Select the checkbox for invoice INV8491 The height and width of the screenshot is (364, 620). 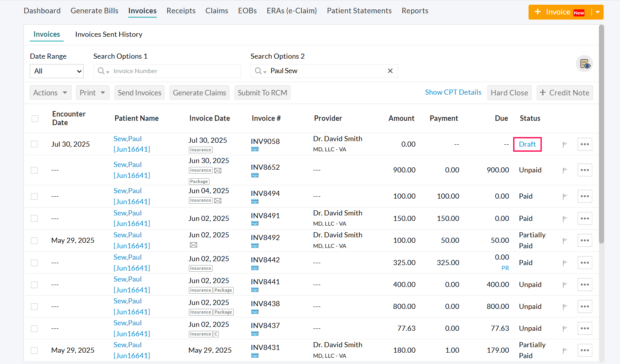(x=34, y=219)
